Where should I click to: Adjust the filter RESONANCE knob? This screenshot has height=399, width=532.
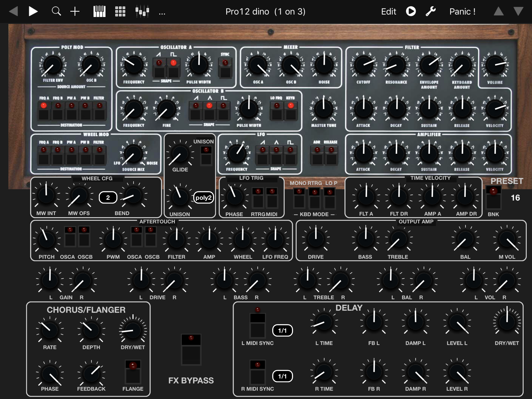point(396,64)
